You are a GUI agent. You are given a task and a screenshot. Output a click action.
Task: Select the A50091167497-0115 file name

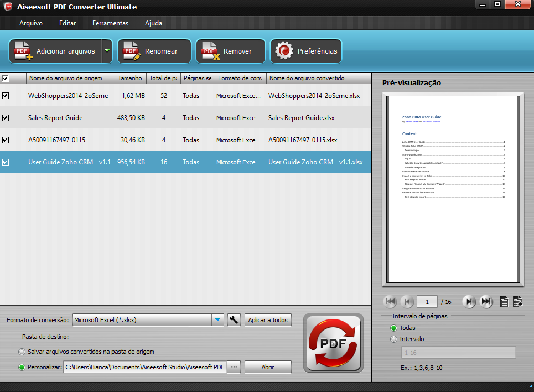[56, 140]
